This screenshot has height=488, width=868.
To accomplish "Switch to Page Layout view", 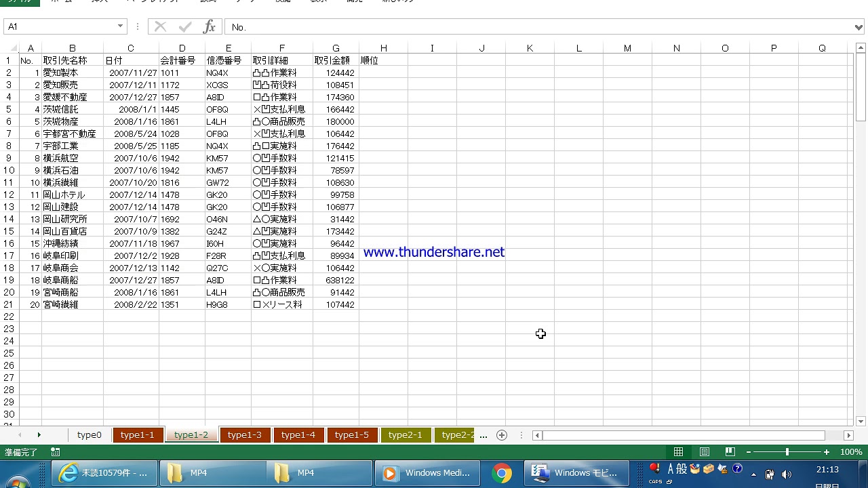I will [705, 452].
